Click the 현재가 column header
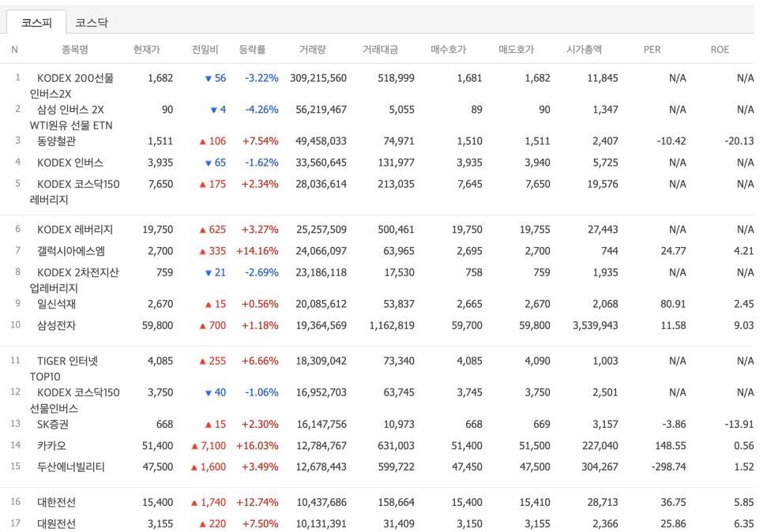The width and height of the screenshot is (763, 532). (x=146, y=49)
